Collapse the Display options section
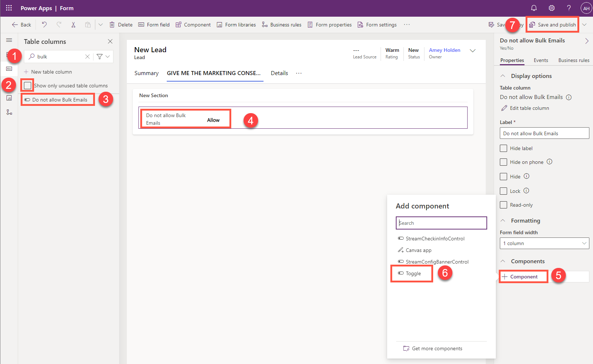 (503, 75)
